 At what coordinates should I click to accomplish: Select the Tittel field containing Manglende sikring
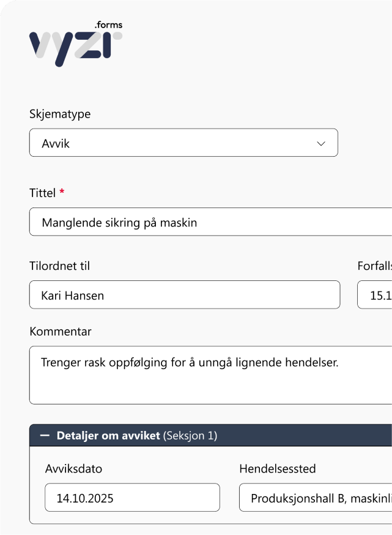(x=183, y=222)
